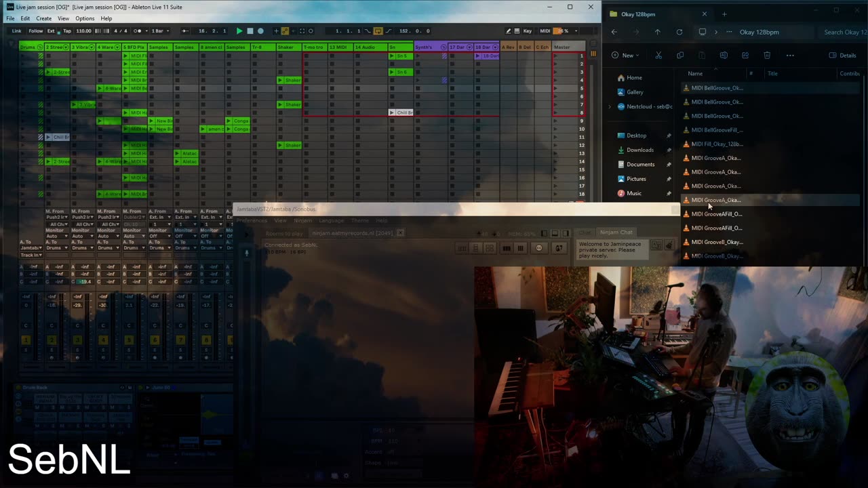Open the File menu in Ableton
The width and height of the screenshot is (868, 488).
tap(10, 18)
